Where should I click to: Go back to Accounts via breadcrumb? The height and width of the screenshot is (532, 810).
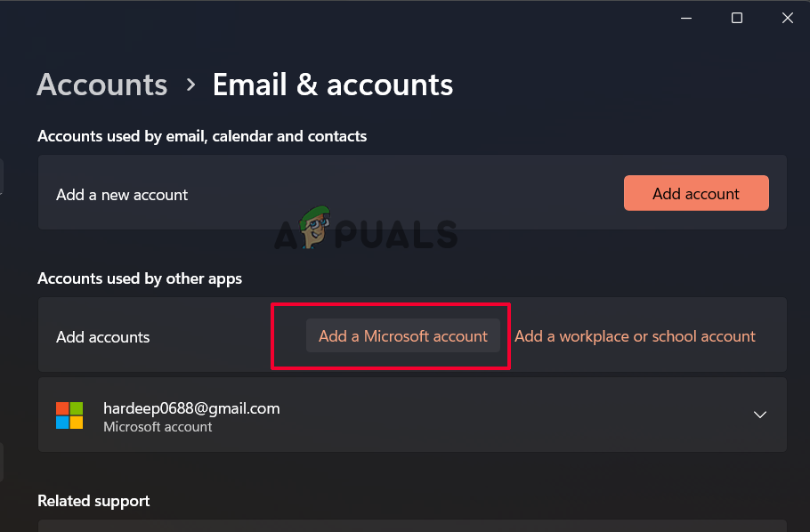tap(102, 85)
